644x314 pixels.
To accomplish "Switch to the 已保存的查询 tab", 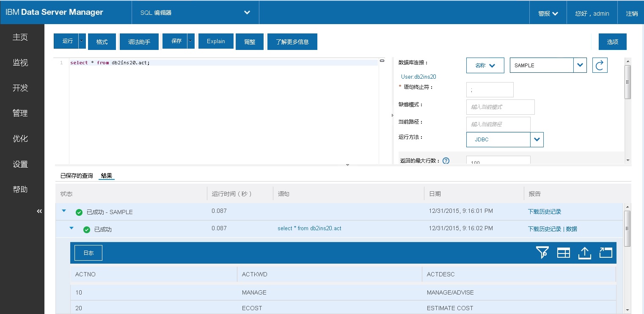I will (x=76, y=175).
